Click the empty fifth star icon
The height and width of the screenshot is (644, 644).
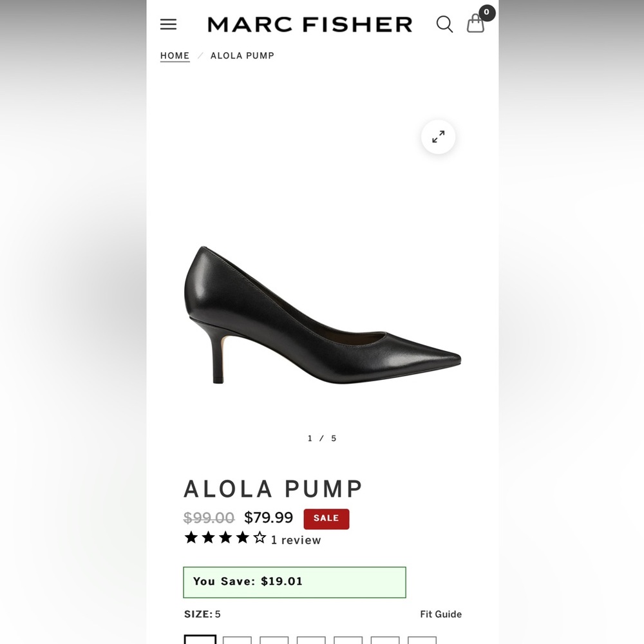pyautogui.click(x=260, y=536)
